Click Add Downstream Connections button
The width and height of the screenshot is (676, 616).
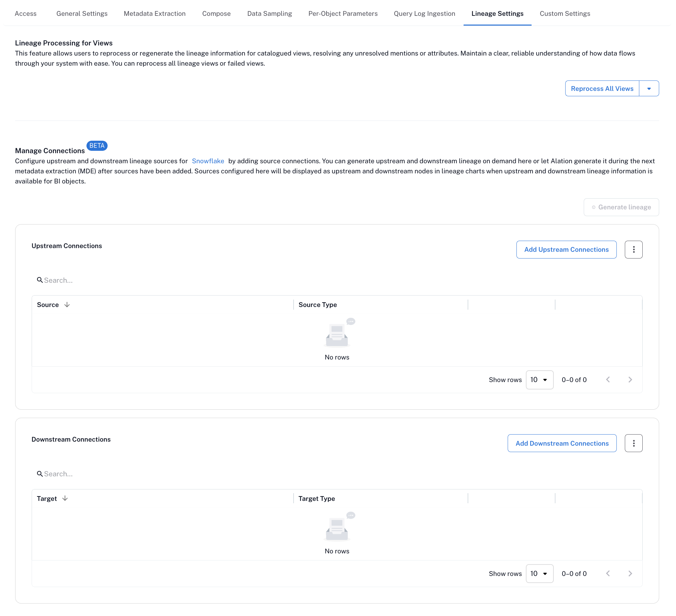(562, 443)
